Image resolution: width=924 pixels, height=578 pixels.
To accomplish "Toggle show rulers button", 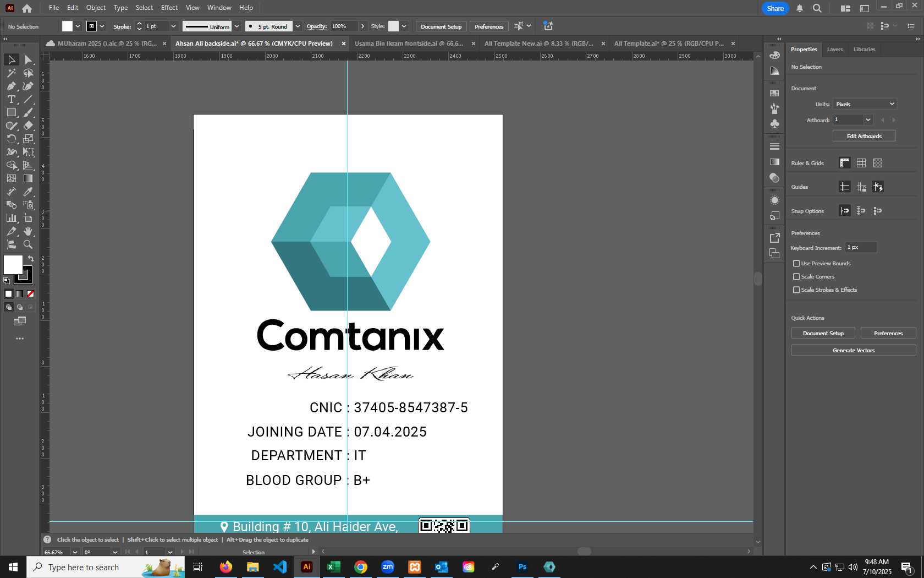I will pos(845,163).
